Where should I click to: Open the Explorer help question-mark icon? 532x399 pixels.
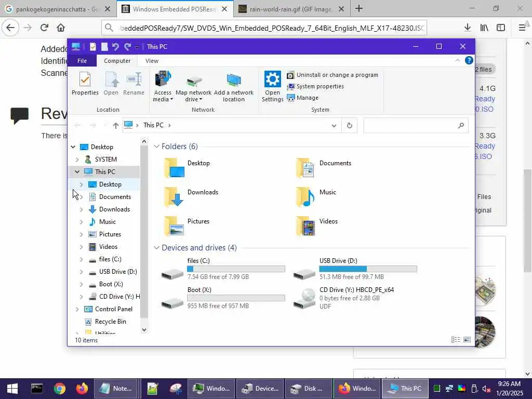pyautogui.click(x=469, y=60)
